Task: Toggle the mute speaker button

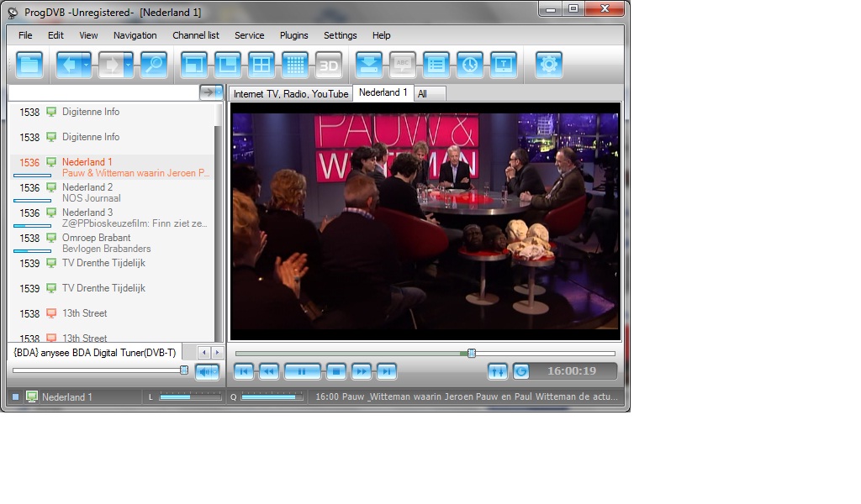Action: (207, 371)
